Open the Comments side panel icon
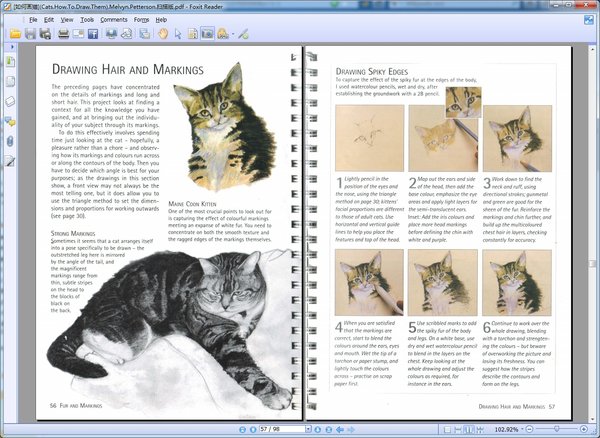This screenshot has width=600, height=438. pos(10,122)
